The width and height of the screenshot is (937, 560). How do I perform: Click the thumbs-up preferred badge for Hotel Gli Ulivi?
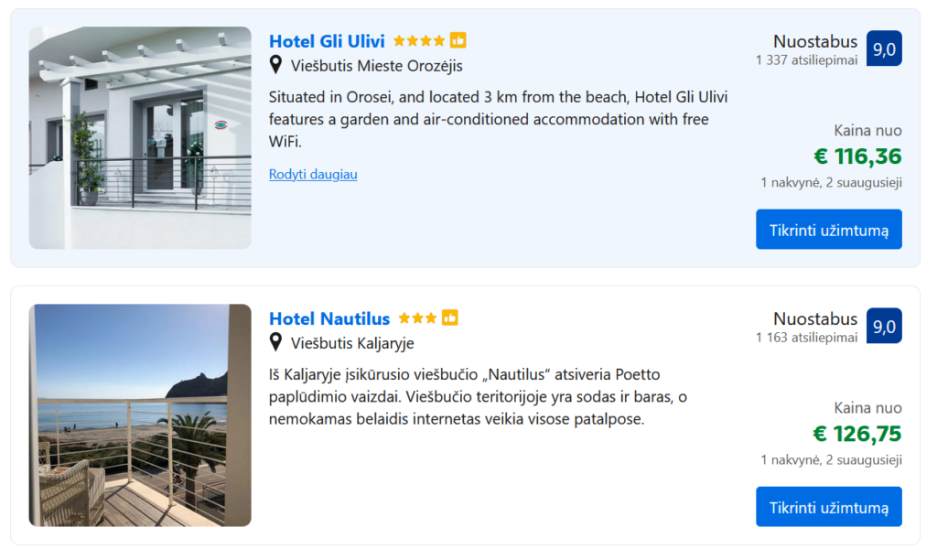(x=458, y=40)
